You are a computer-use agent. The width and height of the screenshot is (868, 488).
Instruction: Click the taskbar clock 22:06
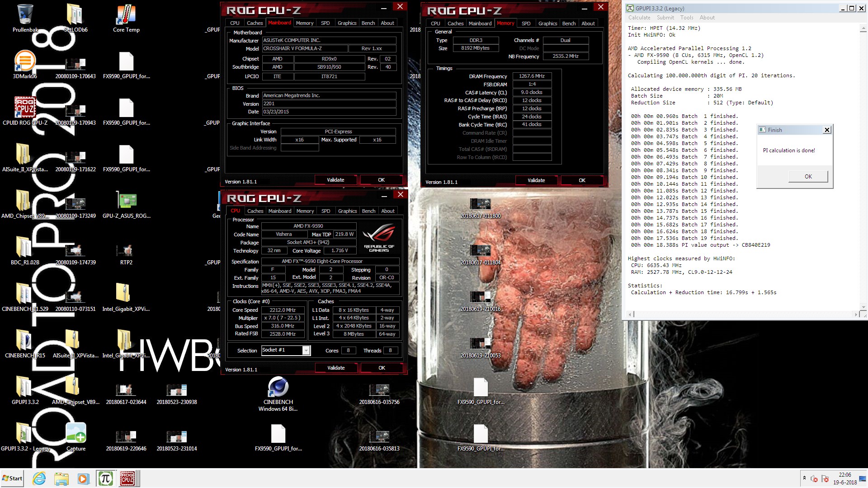tap(844, 475)
